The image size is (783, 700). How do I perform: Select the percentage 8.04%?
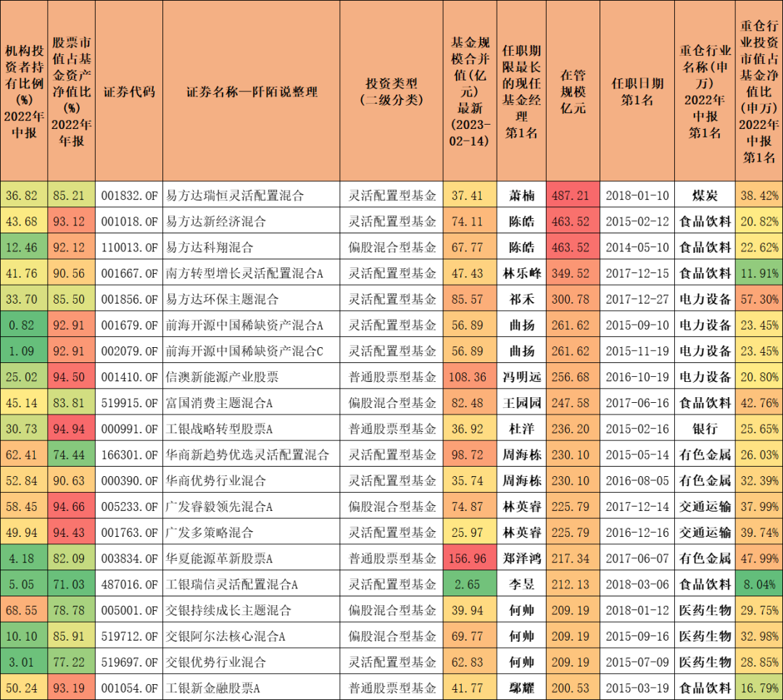[759, 585]
